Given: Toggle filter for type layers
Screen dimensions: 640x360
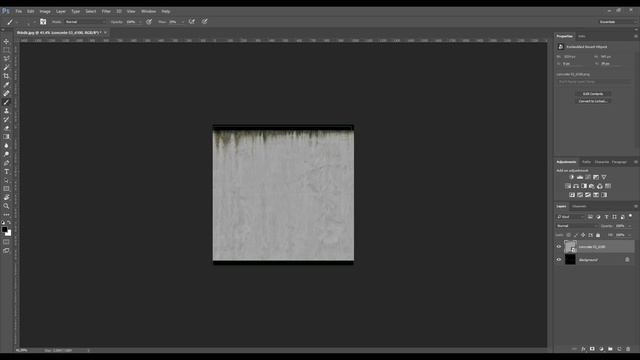Looking at the screenshot, I should click(x=607, y=217).
